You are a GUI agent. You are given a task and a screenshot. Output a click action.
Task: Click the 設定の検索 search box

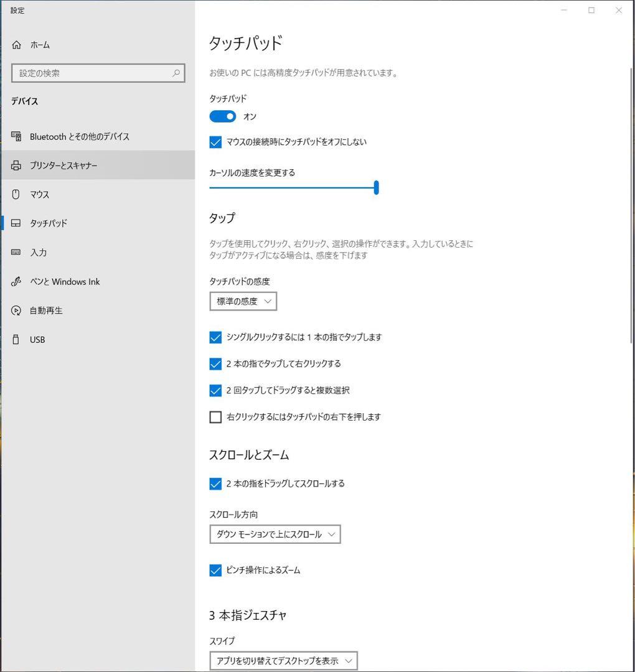pyautogui.click(x=98, y=73)
